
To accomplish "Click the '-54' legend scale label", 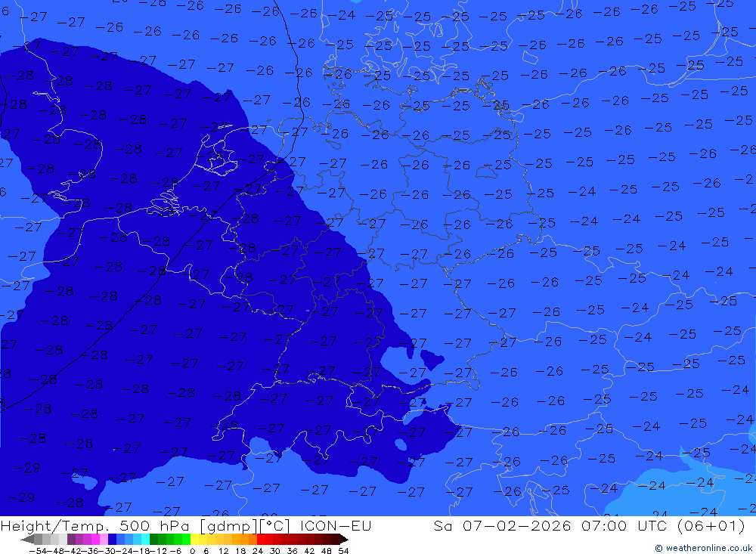I will pos(38,551).
